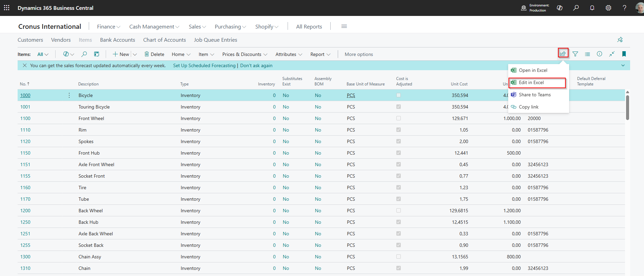Toggle Cost is Adjusted for Back Wheel
644x276 pixels.
pyautogui.click(x=398, y=211)
